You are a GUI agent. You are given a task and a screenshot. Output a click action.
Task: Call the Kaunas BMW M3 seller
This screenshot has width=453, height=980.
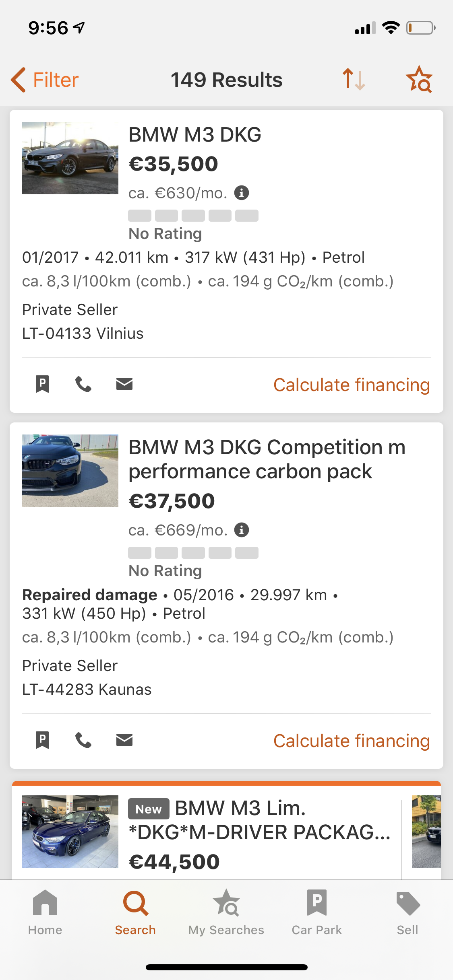point(83,740)
